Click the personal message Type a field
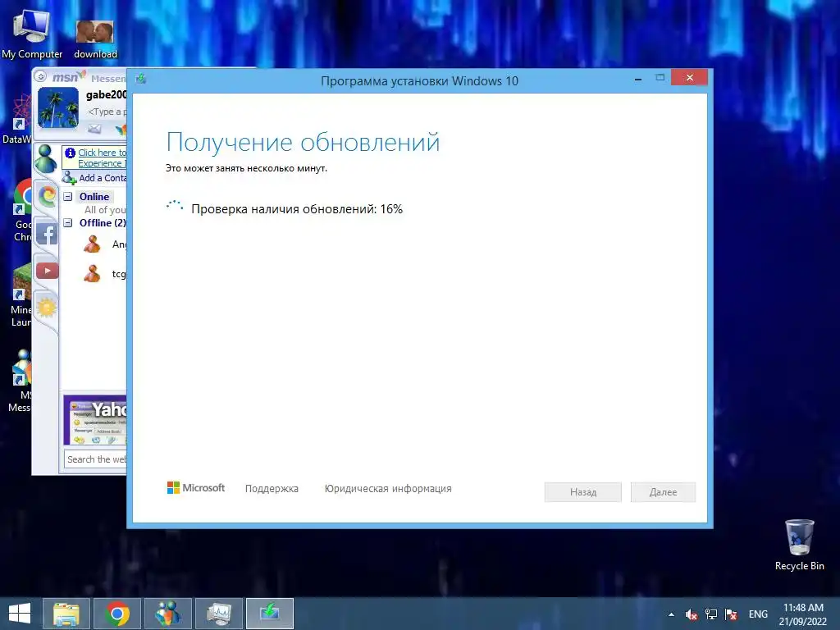 click(x=107, y=112)
